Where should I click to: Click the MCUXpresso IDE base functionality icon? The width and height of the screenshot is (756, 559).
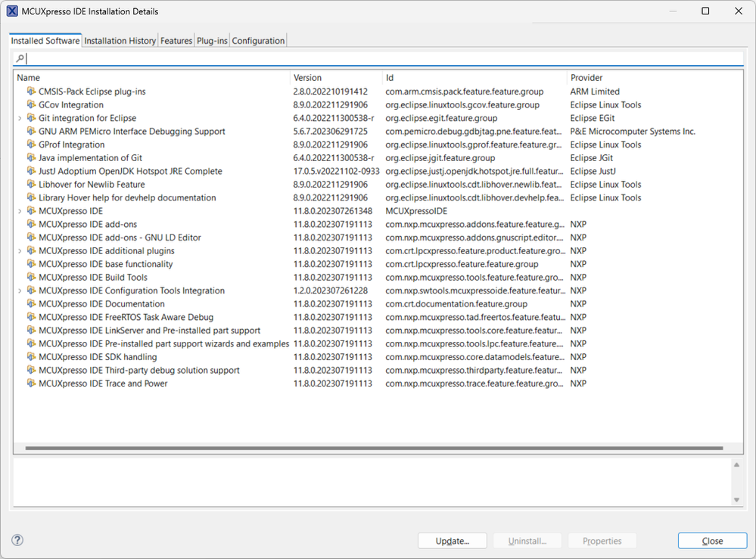click(31, 263)
